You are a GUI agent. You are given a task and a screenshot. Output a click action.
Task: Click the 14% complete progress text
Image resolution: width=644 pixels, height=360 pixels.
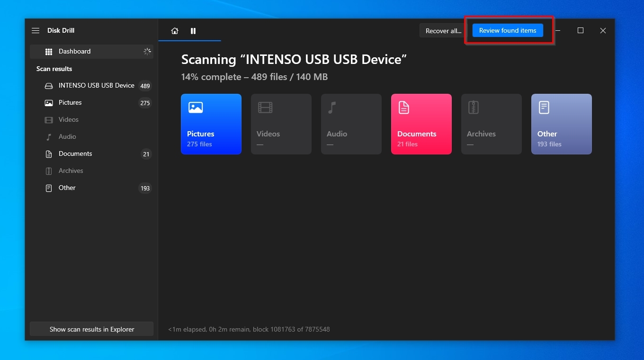click(x=254, y=77)
